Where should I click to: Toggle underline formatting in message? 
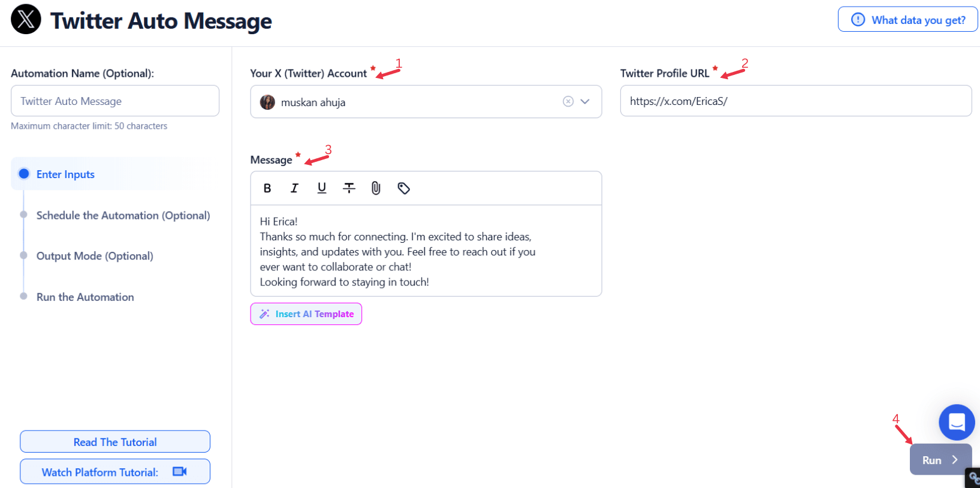(322, 188)
